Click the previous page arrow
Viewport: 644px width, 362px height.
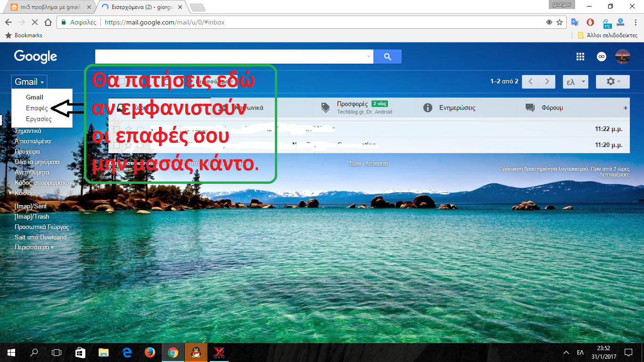(530, 82)
